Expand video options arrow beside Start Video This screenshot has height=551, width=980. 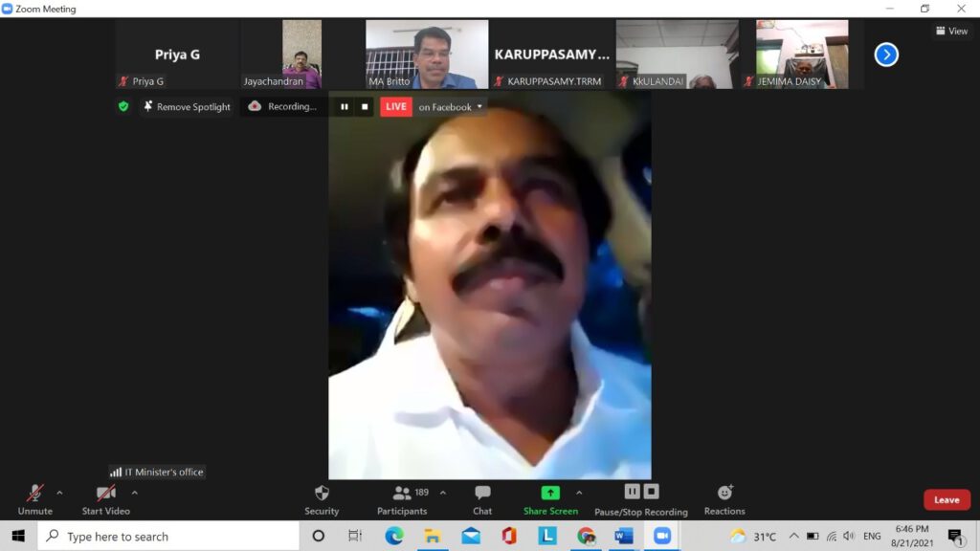134,493
